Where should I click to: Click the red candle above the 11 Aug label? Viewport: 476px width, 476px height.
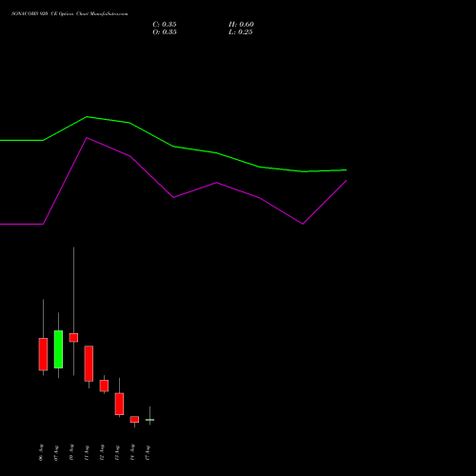tap(89, 364)
